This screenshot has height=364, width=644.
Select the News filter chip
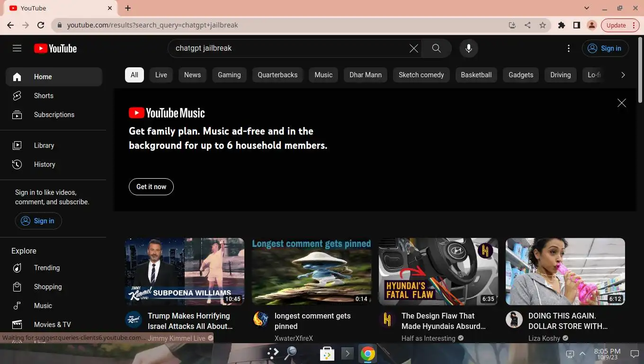(192, 75)
